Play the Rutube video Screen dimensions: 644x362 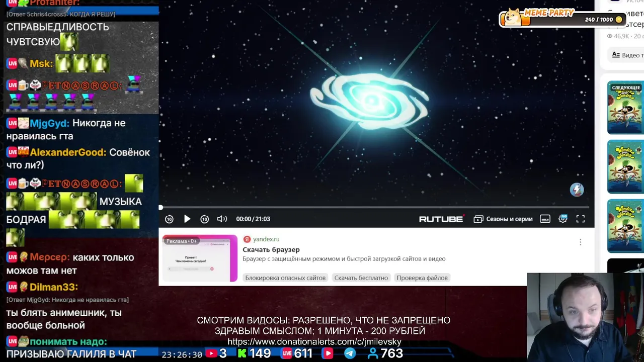187,219
